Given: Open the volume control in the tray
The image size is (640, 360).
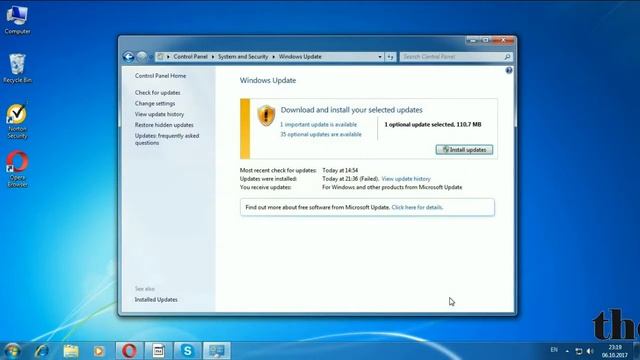Looking at the screenshot, I should (x=590, y=351).
